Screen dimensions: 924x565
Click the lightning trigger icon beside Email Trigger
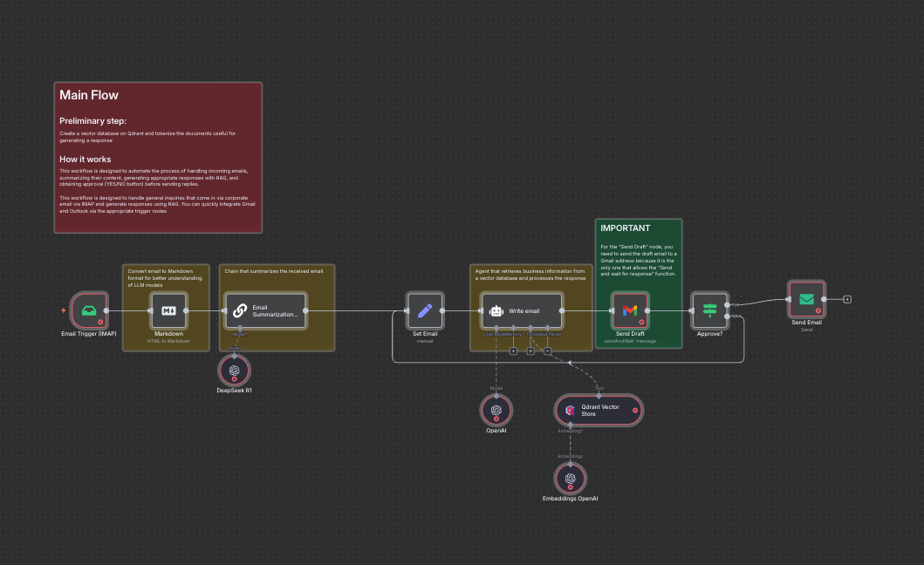pos(63,310)
